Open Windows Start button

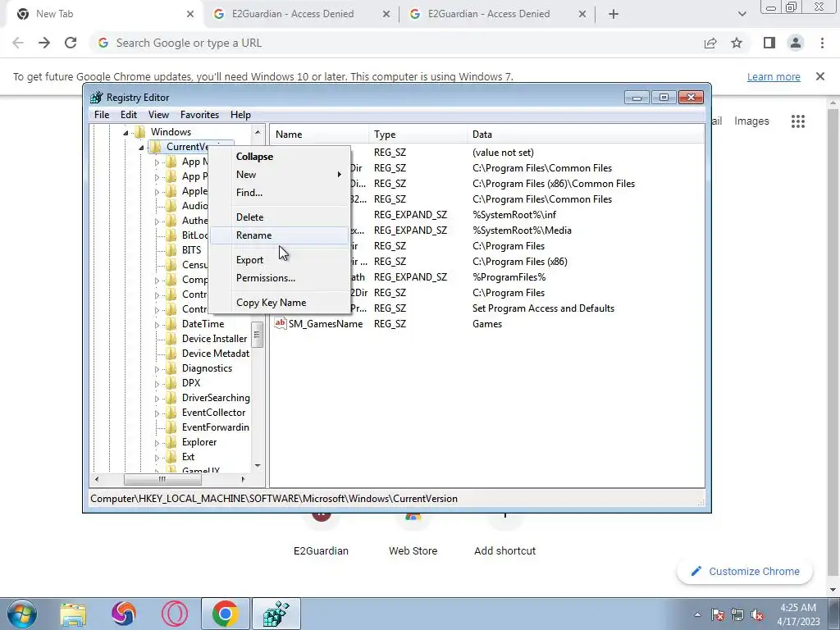pyautogui.click(x=22, y=614)
